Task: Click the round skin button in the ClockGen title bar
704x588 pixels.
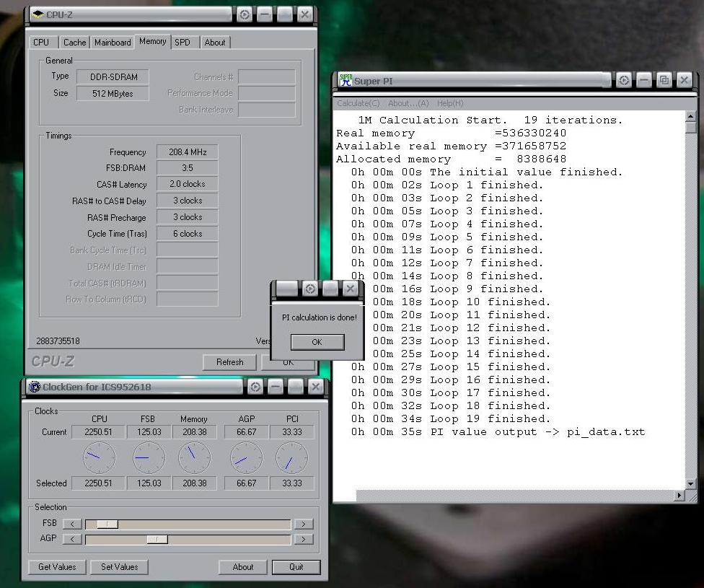Action: click(x=255, y=387)
